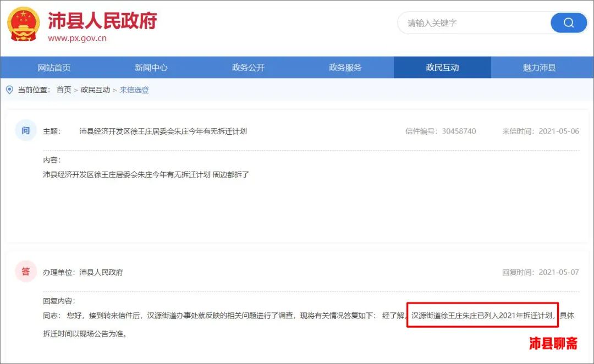Click 办理单位: 沛县人民政府 text

(x=83, y=272)
